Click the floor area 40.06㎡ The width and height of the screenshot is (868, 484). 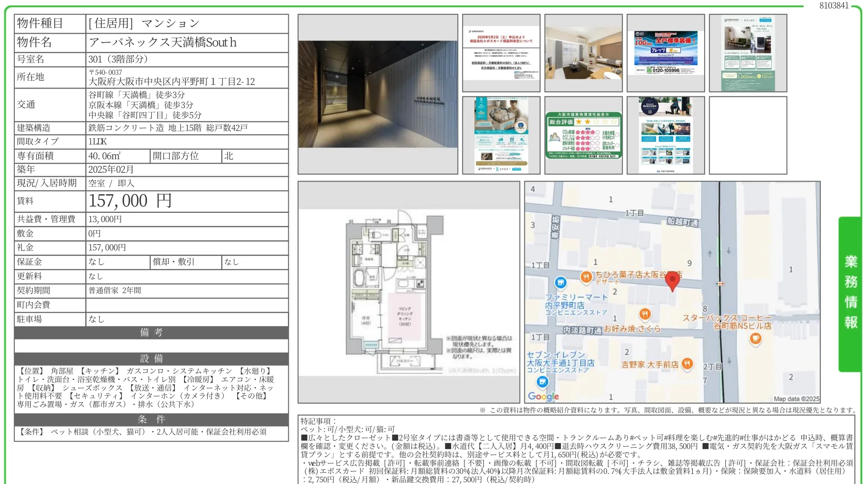point(104,156)
